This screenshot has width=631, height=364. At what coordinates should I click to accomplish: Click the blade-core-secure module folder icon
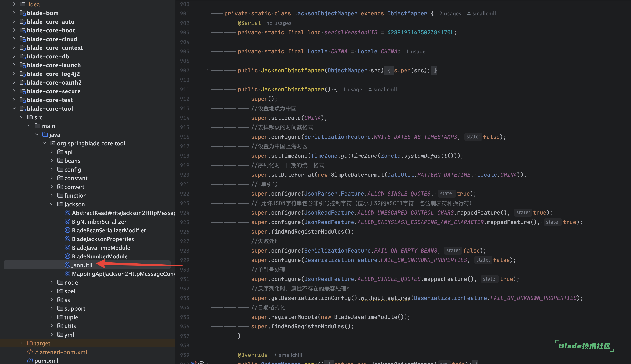coord(23,91)
